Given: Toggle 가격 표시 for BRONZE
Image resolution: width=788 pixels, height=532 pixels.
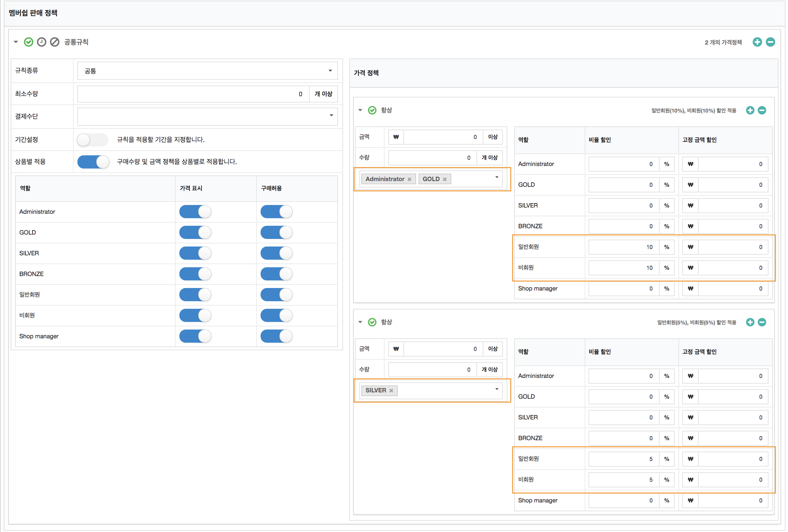Looking at the screenshot, I should (195, 274).
